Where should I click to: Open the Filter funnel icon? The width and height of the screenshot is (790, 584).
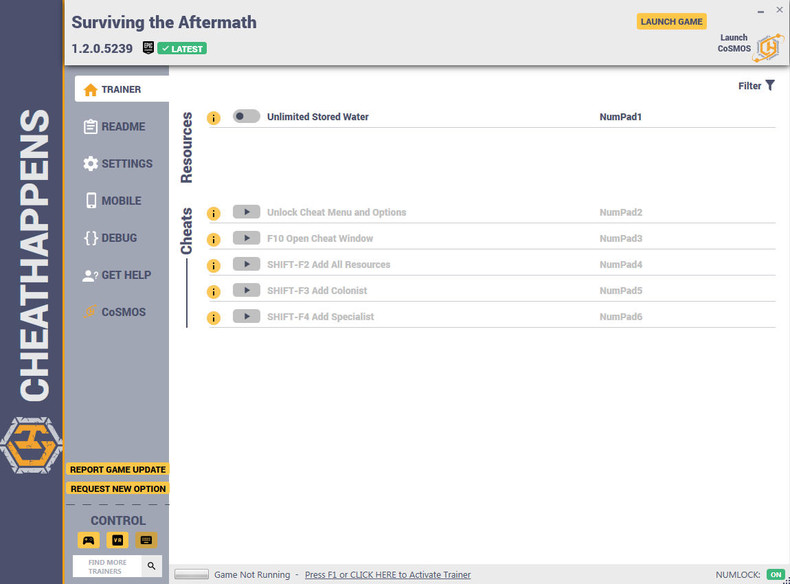pyautogui.click(x=770, y=86)
